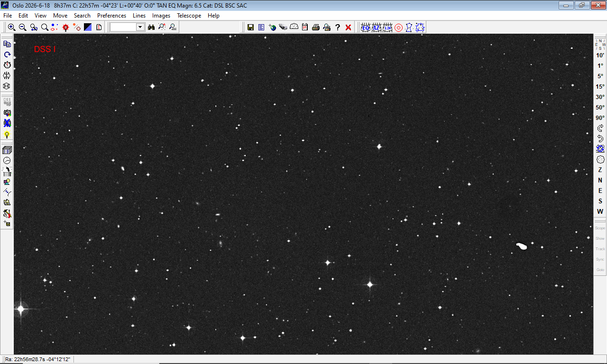Screen dimensions: 607x364
Task: Point view toward N horizon button
Action: point(600,180)
